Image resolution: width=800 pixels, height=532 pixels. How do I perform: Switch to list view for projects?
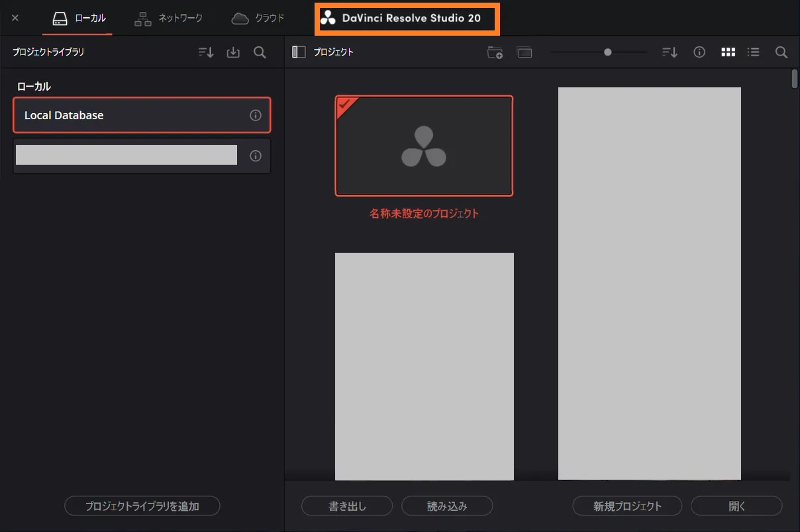[753, 52]
